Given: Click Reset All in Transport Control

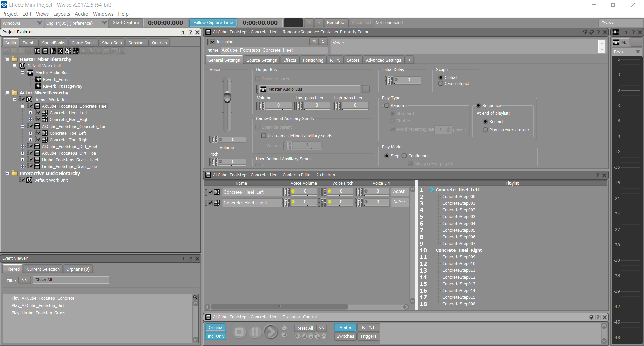Looking at the screenshot, I should (304, 328).
